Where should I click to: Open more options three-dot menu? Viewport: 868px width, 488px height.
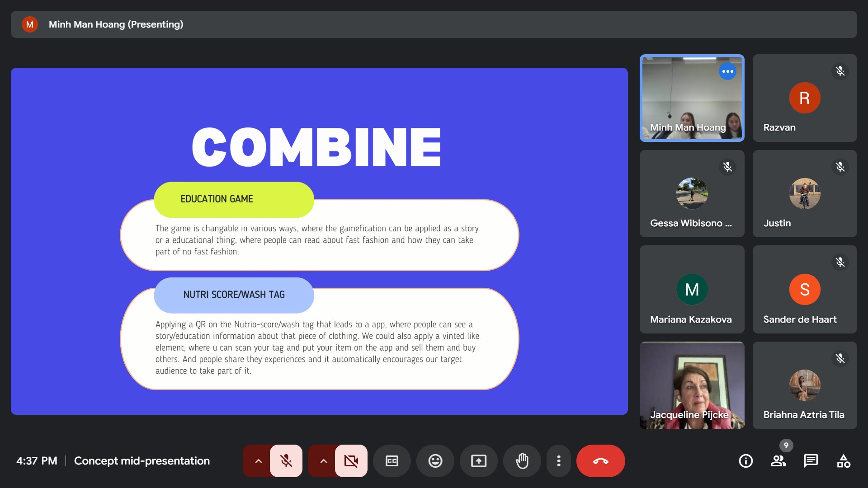(x=559, y=461)
